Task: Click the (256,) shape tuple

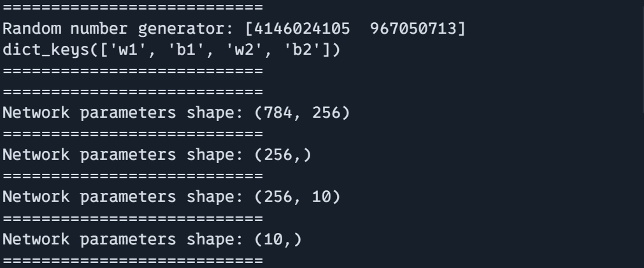Action: [x=283, y=155]
